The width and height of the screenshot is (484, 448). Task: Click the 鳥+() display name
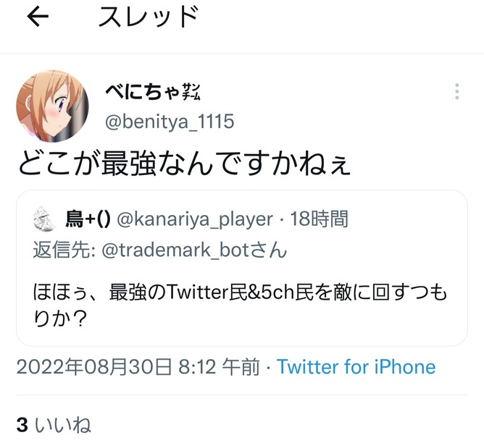tap(88, 219)
